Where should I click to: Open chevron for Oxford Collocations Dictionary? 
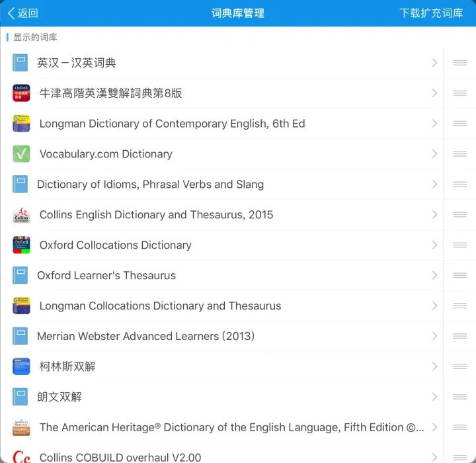(x=435, y=245)
